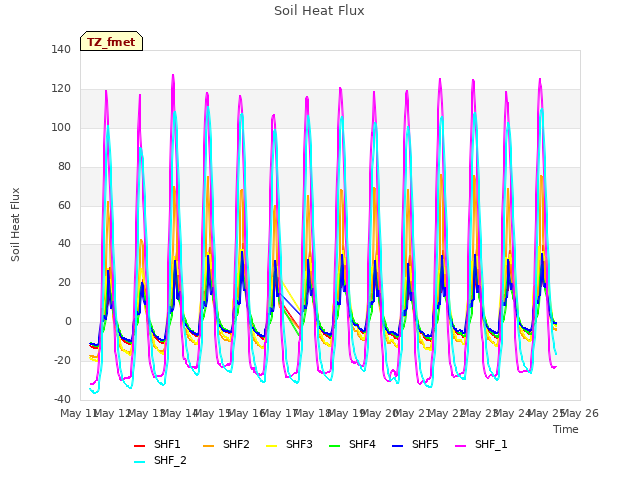The width and height of the screenshot is (640, 480).
Task: Click the SHF1 red legend swatch
Action: (140, 446)
